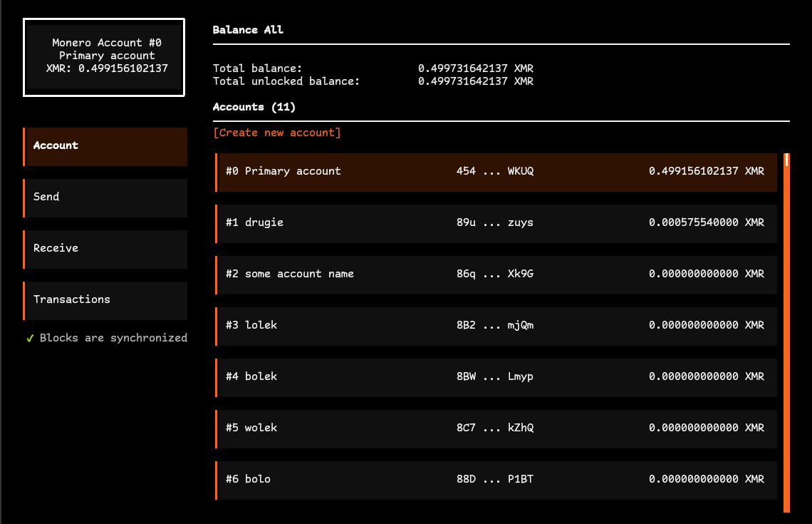Click address 8B2 ... mjQm
Viewport: 812px width, 524px height.
click(x=494, y=325)
